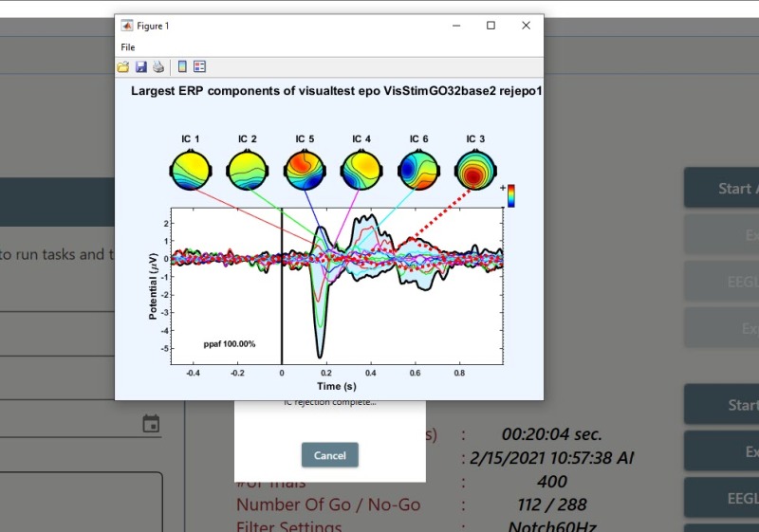Click the Insert Colorbar toolbar icon
This screenshot has width=759, height=532.
coord(182,67)
